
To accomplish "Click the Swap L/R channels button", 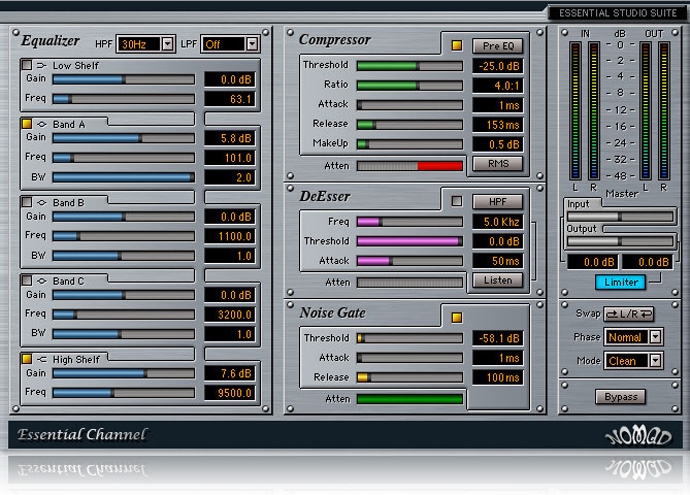I will pyautogui.click(x=632, y=314).
